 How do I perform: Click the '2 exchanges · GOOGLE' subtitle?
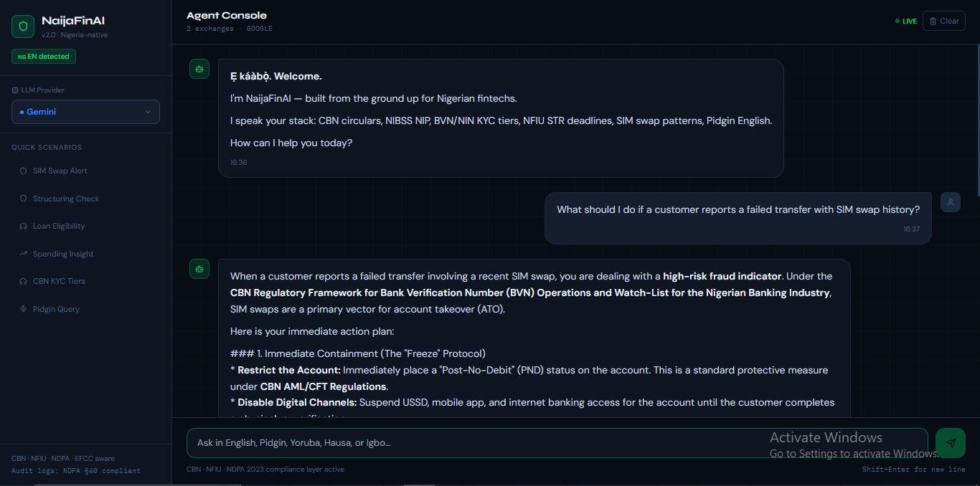(x=230, y=29)
